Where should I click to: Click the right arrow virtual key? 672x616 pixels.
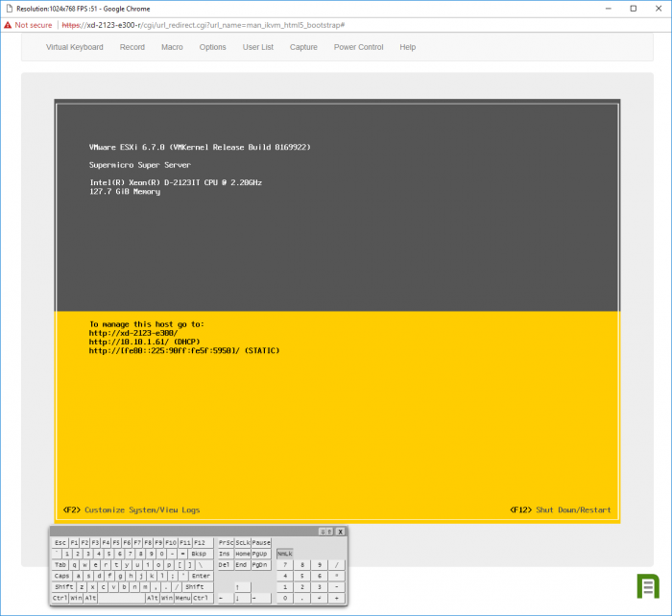coord(261,598)
